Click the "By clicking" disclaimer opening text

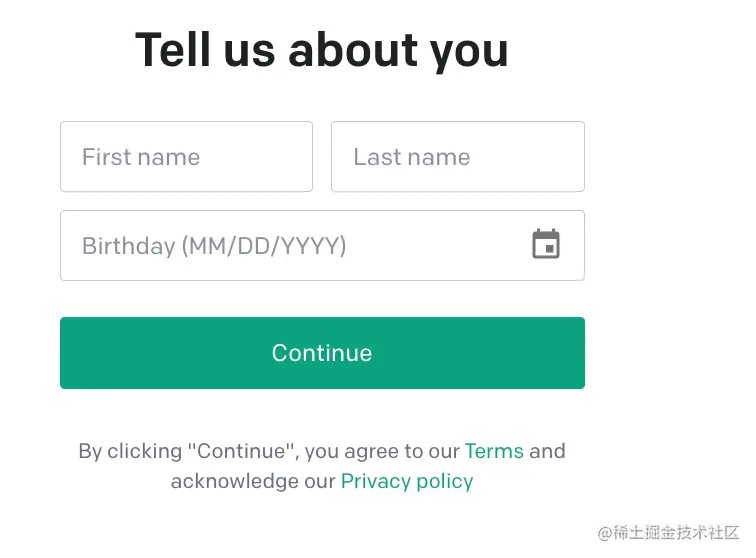(130, 451)
